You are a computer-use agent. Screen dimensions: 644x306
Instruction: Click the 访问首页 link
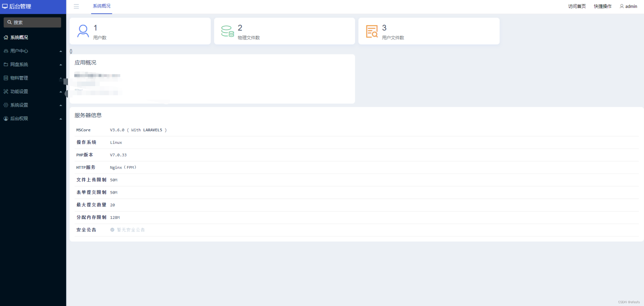click(x=577, y=6)
